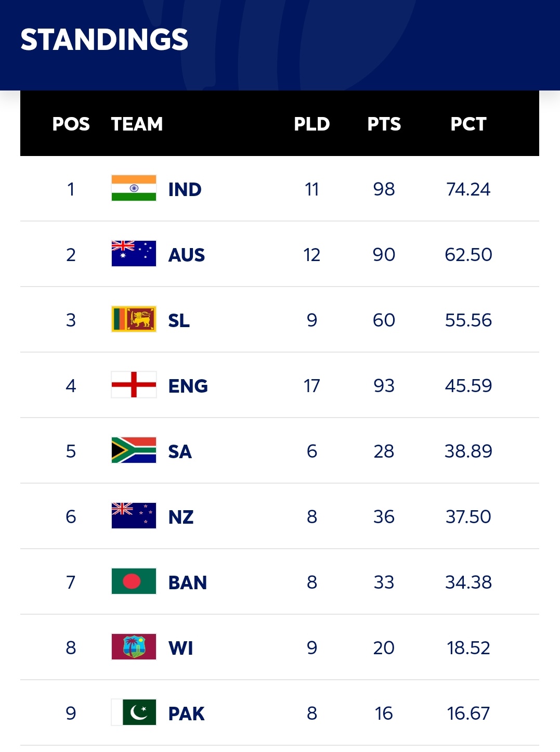The width and height of the screenshot is (560, 752).
Task: Open the ENG team name
Action: click(188, 386)
